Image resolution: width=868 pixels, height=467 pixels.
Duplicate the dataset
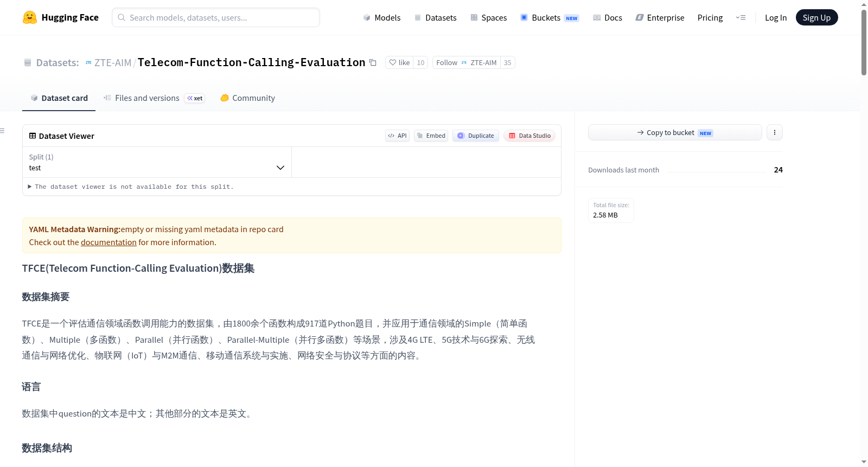tap(475, 136)
